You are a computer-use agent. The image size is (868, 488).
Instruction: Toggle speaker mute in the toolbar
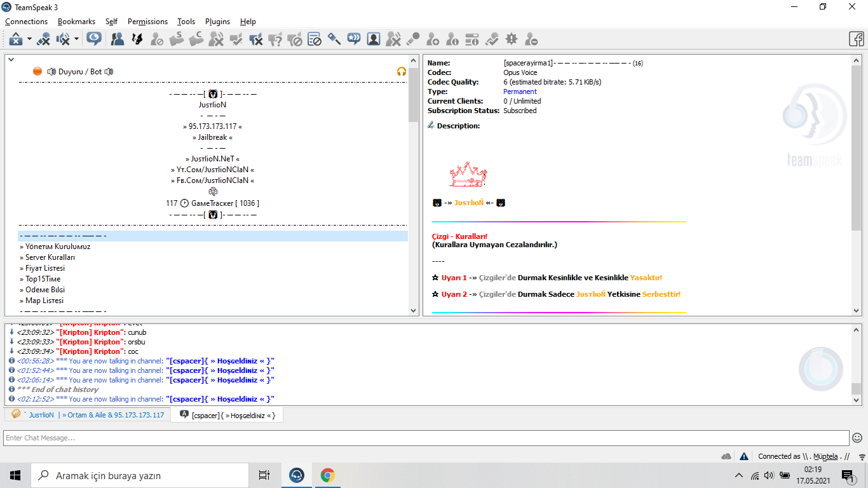tap(64, 39)
